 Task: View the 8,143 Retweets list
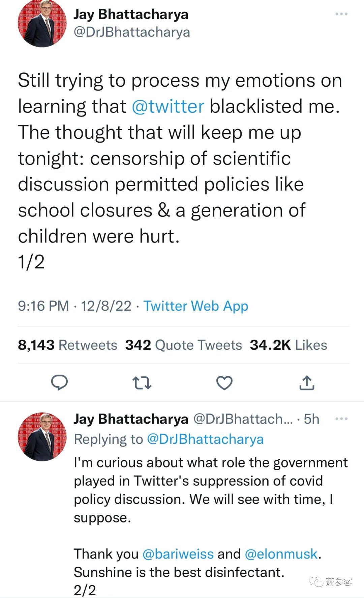[67, 345]
